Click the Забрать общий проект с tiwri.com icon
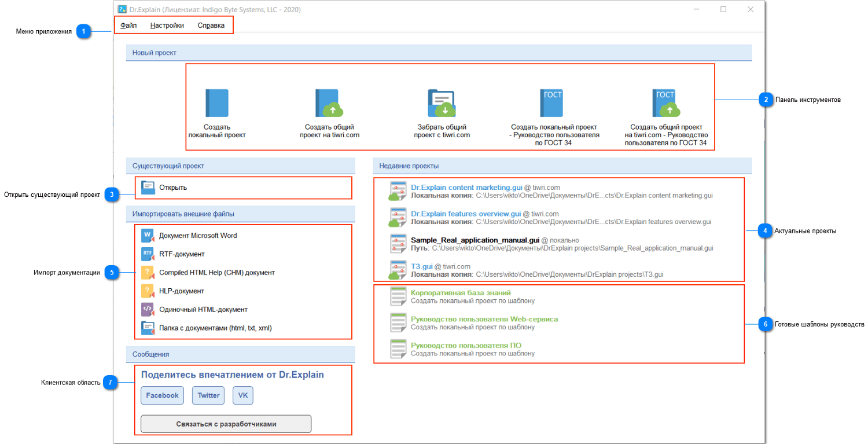The image size is (868, 444). (x=442, y=103)
